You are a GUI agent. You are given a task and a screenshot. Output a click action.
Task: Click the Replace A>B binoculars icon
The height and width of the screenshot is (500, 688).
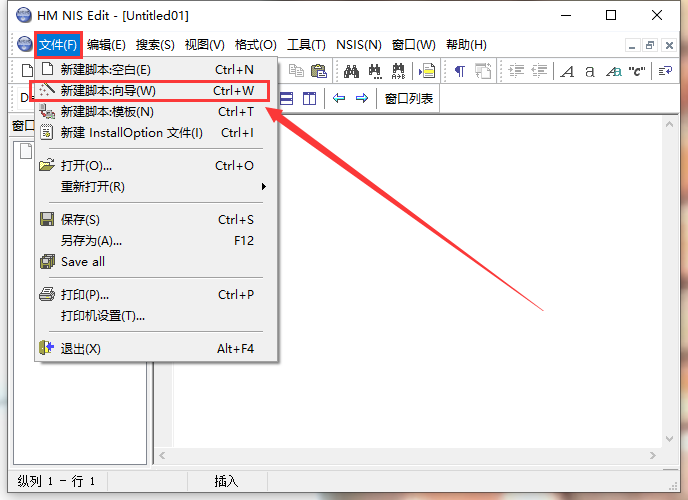(x=398, y=71)
